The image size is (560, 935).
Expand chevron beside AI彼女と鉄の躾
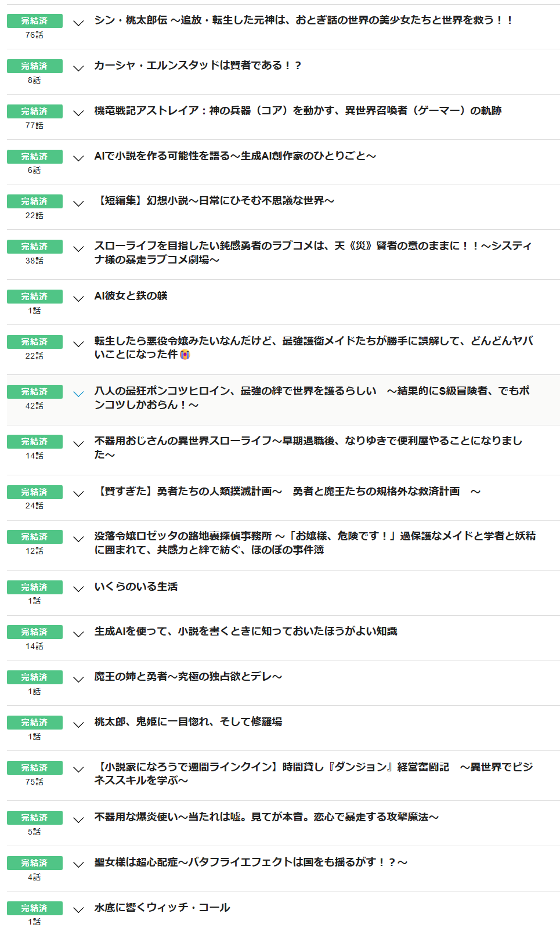click(78, 299)
